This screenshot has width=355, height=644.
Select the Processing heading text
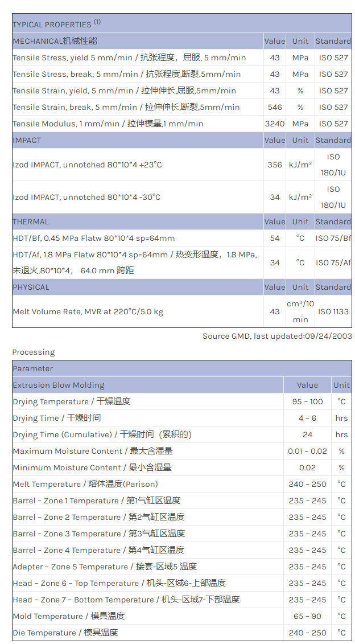pos(34,352)
